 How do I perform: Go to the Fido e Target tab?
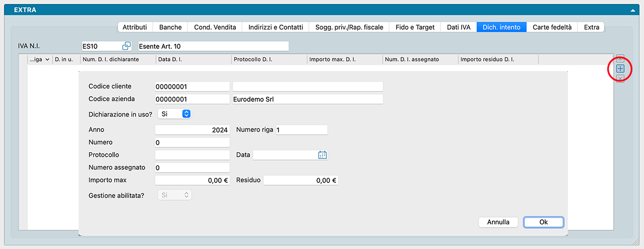tap(415, 27)
